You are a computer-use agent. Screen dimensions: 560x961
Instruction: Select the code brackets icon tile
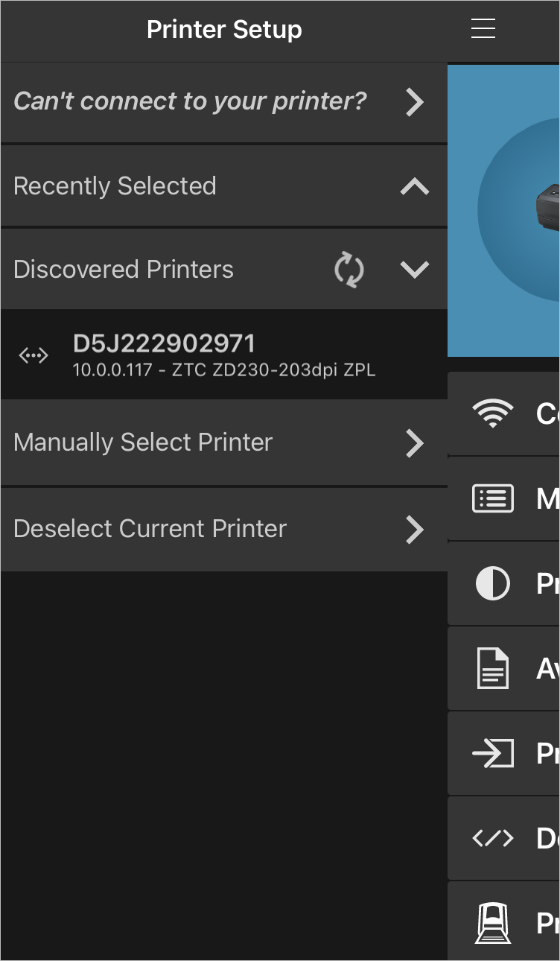493,838
